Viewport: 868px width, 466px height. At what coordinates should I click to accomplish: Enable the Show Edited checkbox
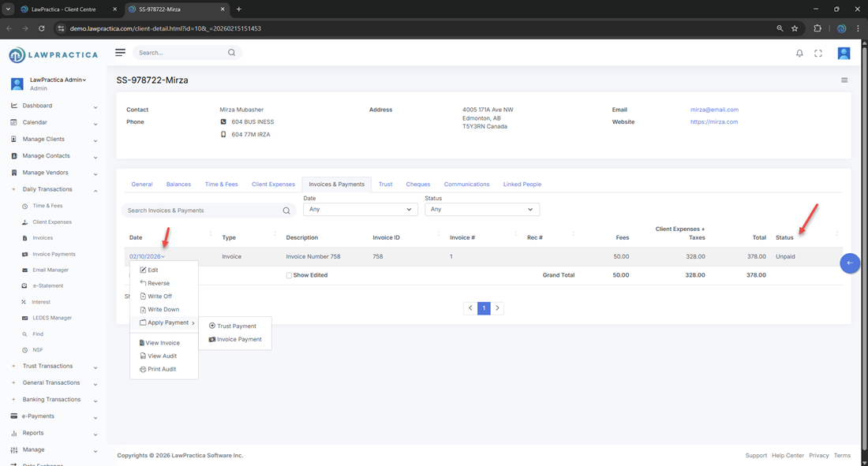(x=289, y=275)
